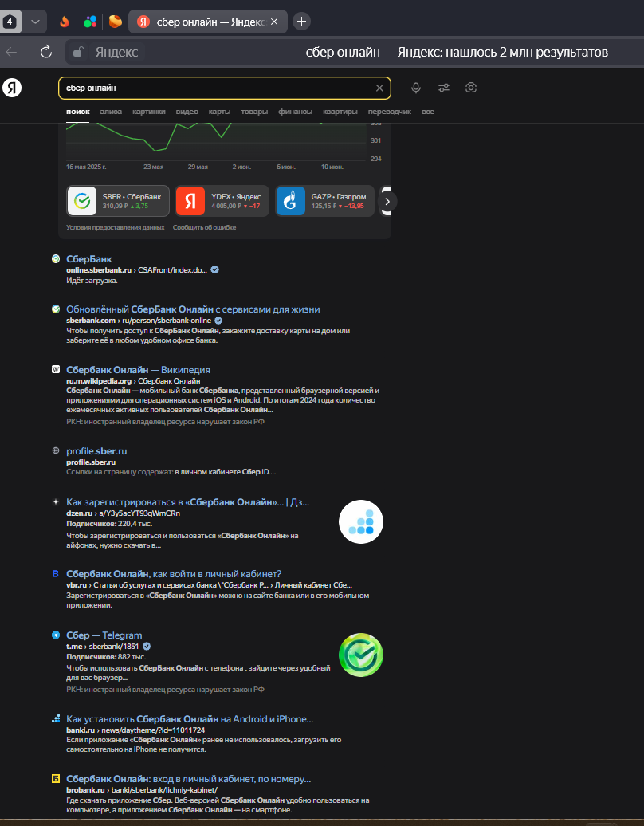Open the profile.sber.ru result title

tap(96, 451)
